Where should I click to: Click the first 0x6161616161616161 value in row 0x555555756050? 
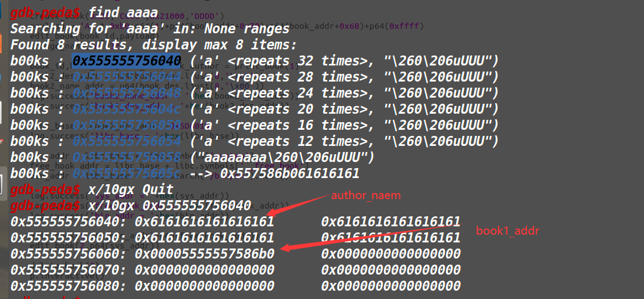point(204,237)
